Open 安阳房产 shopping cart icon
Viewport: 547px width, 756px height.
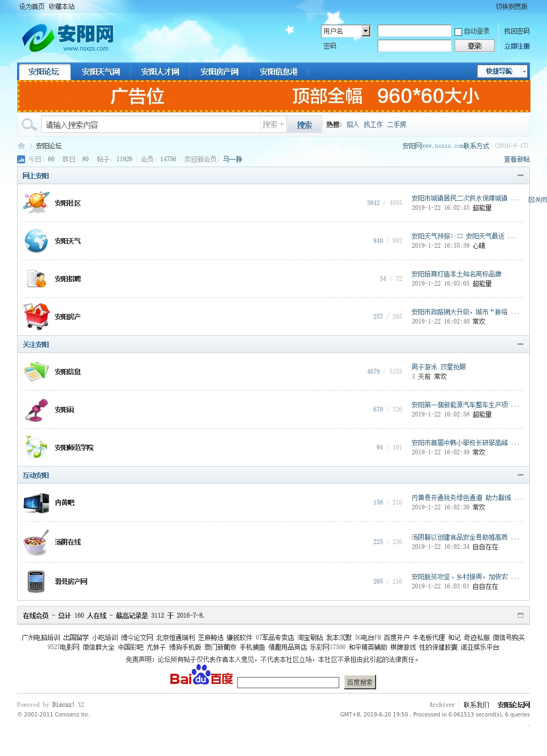pos(36,317)
